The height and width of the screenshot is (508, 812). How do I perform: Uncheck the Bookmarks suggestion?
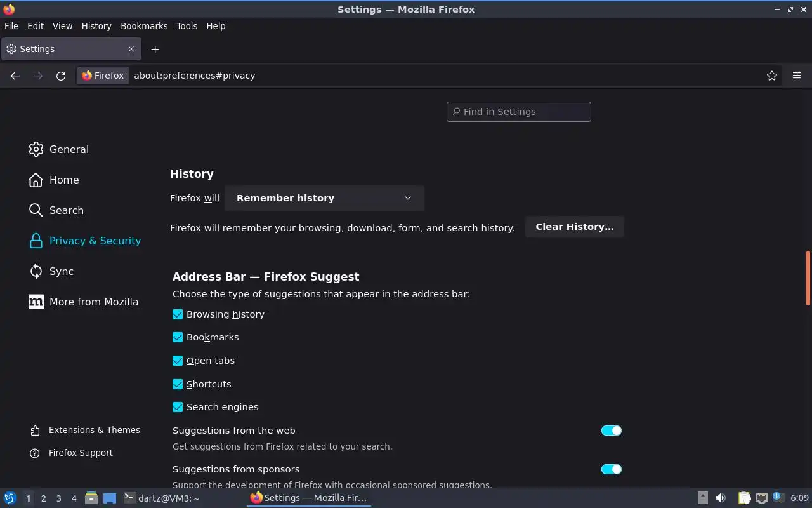(178, 337)
